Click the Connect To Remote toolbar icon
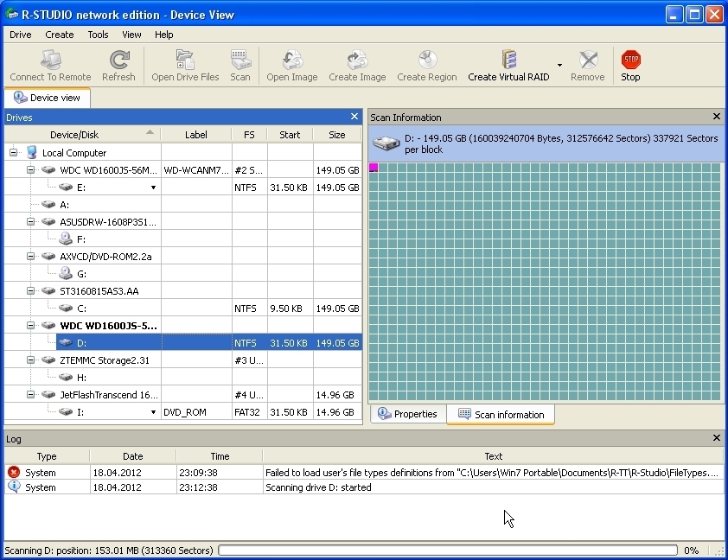728x560 pixels. 50,60
